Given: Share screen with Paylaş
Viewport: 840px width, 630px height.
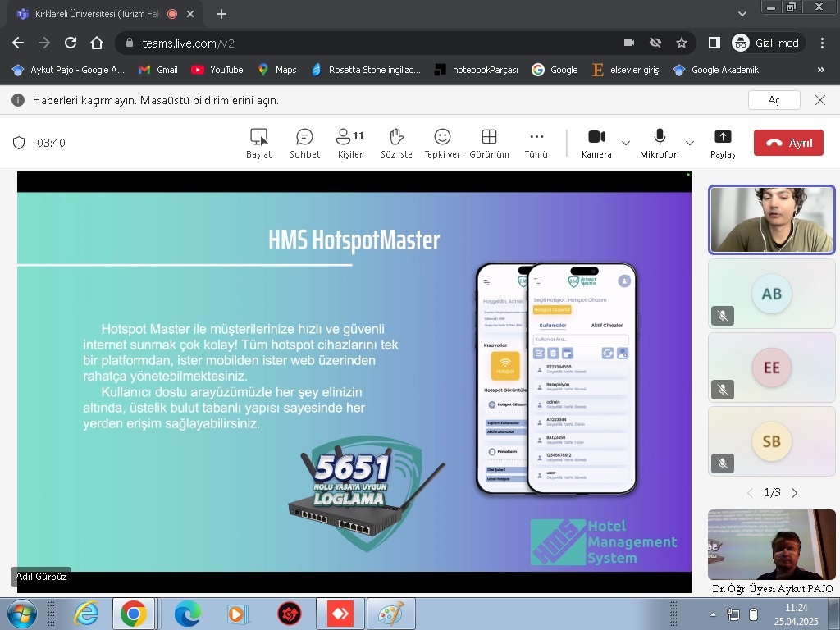Looking at the screenshot, I should (x=723, y=143).
